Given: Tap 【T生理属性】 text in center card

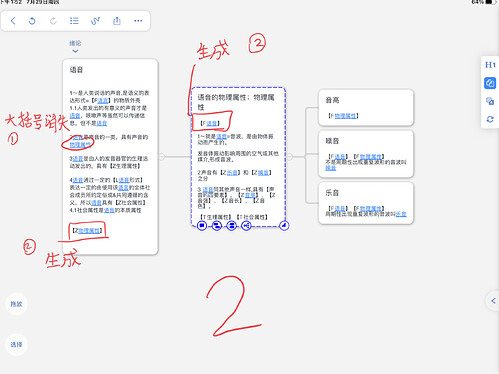Looking at the screenshot, I should point(215,217).
